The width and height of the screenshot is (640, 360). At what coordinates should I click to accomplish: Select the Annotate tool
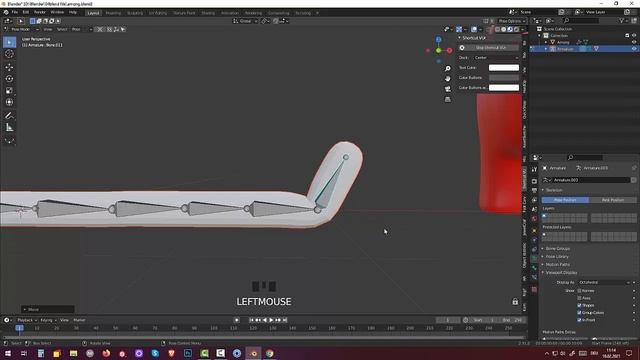(9, 116)
